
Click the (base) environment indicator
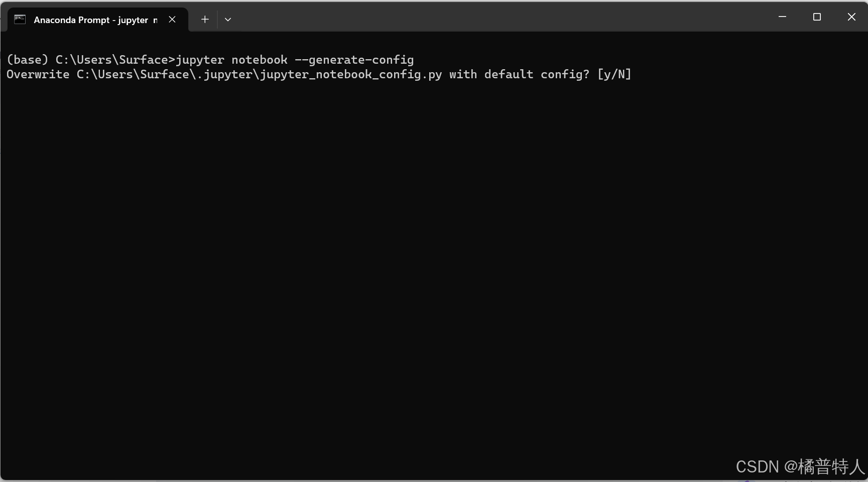click(27, 60)
